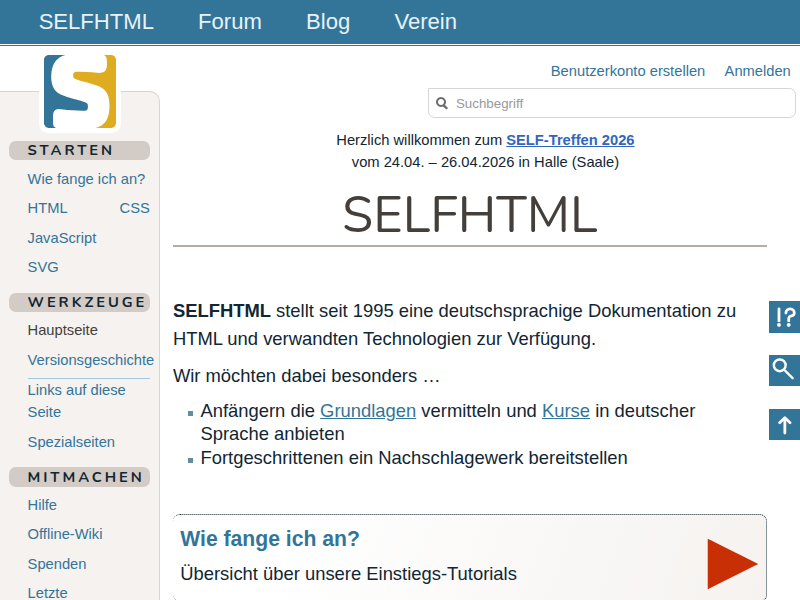The width and height of the screenshot is (800, 600).
Task: Click the help question mark icon
Action: click(x=785, y=317)
